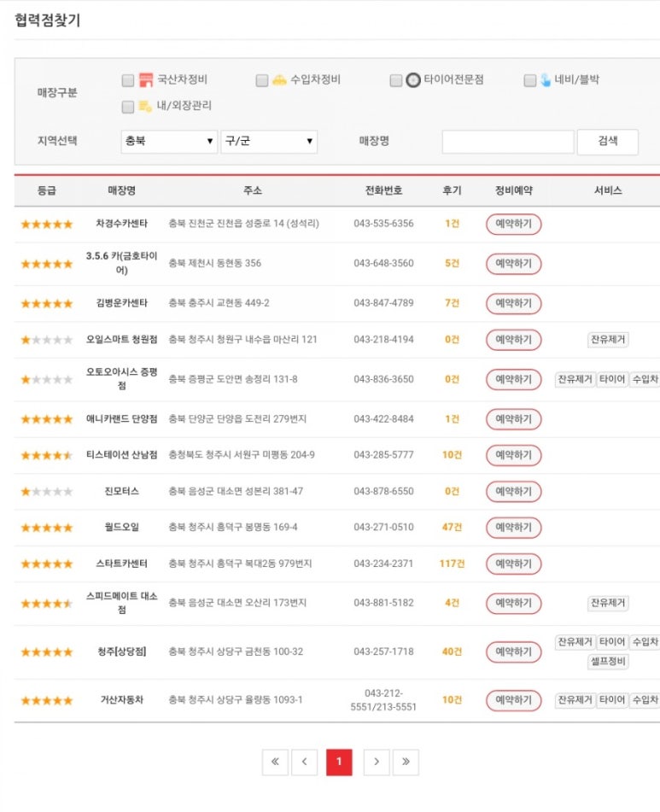Viewport: 660px width, 812px height.
Task: Click the red shop icon for 국산차정비
Action: pos(146,79)
